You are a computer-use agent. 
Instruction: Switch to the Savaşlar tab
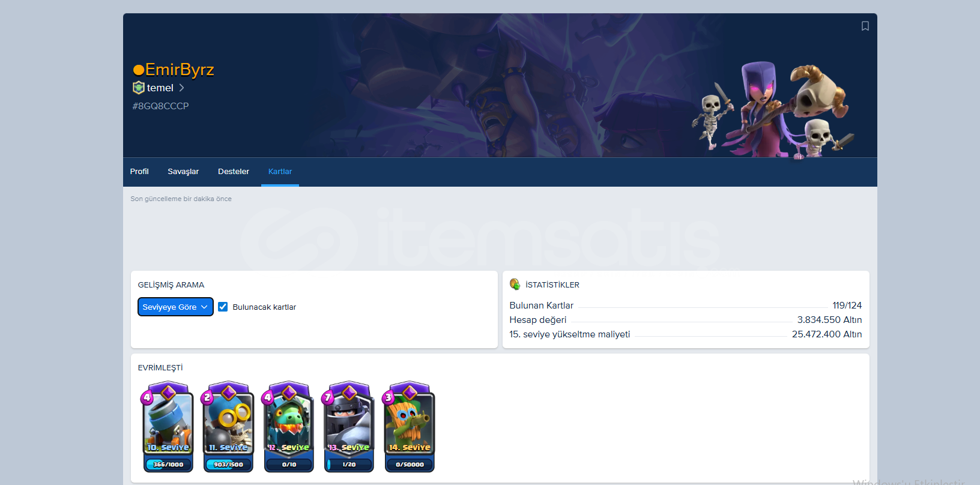183,172
